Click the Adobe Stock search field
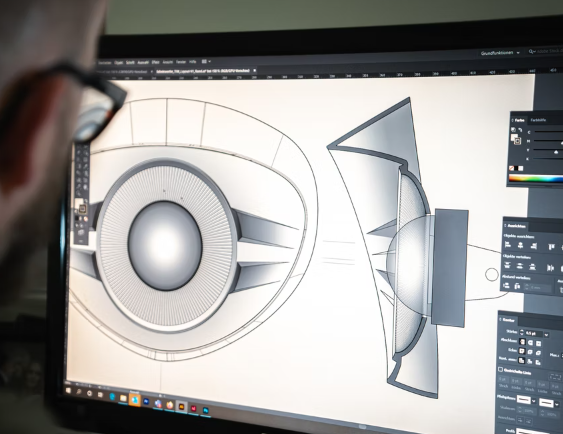This screenshot has height=434, width=563. [546, 52]
